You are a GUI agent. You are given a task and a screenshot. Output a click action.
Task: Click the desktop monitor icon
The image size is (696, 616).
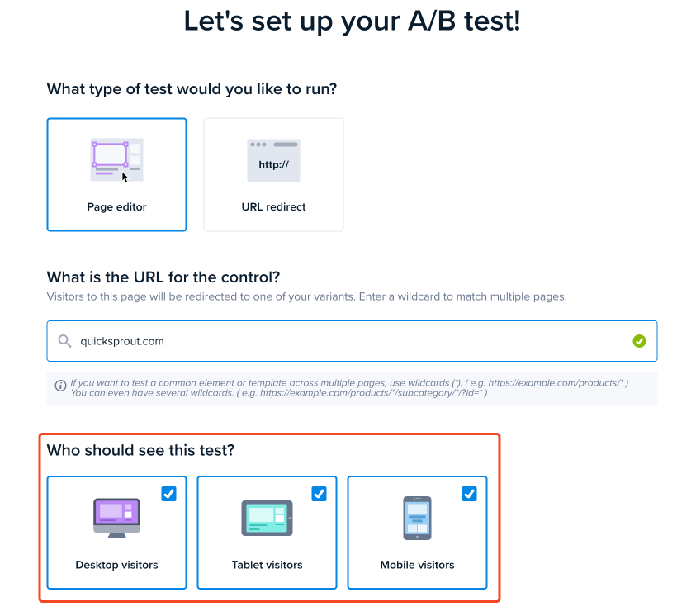click(x=116, y=518)
